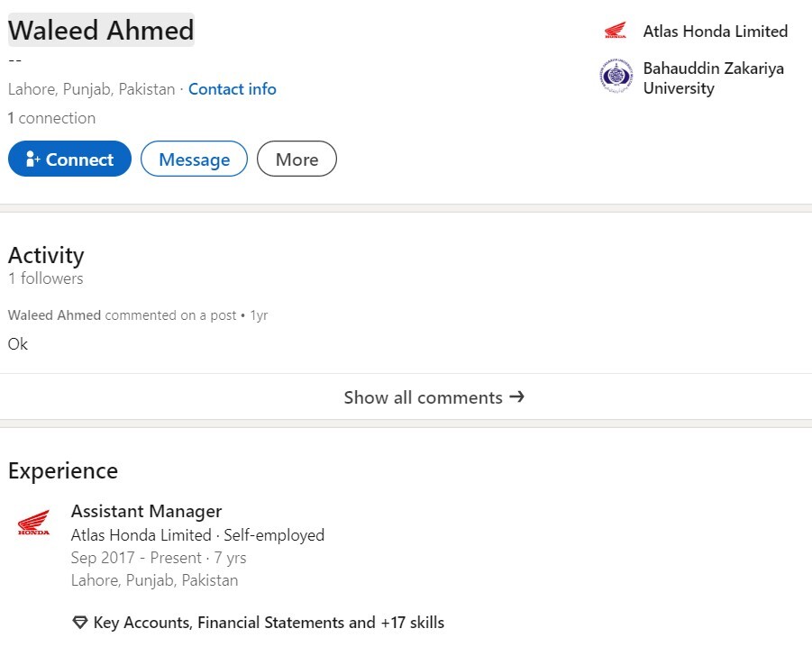Viewport: 812px width, 656px height.
Task: Open the Assistant Manager position entry
Action: pyautogui.click(x=147, y=512)
